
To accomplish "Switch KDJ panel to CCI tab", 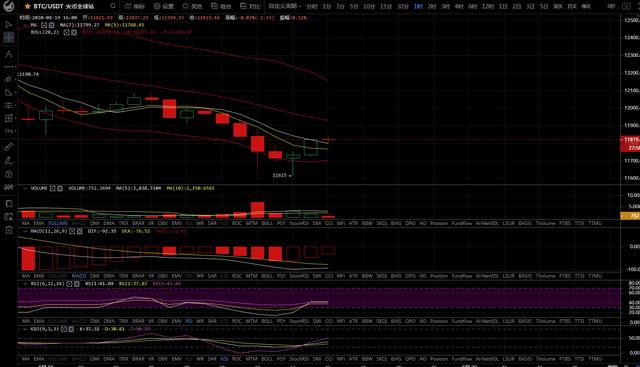I will 329,359.
